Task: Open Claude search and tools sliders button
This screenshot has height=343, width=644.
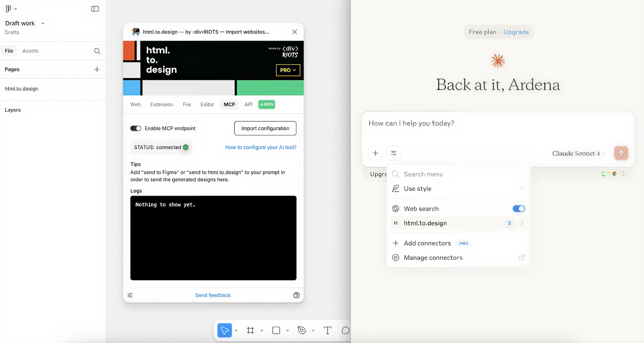Action: (394, 153)
